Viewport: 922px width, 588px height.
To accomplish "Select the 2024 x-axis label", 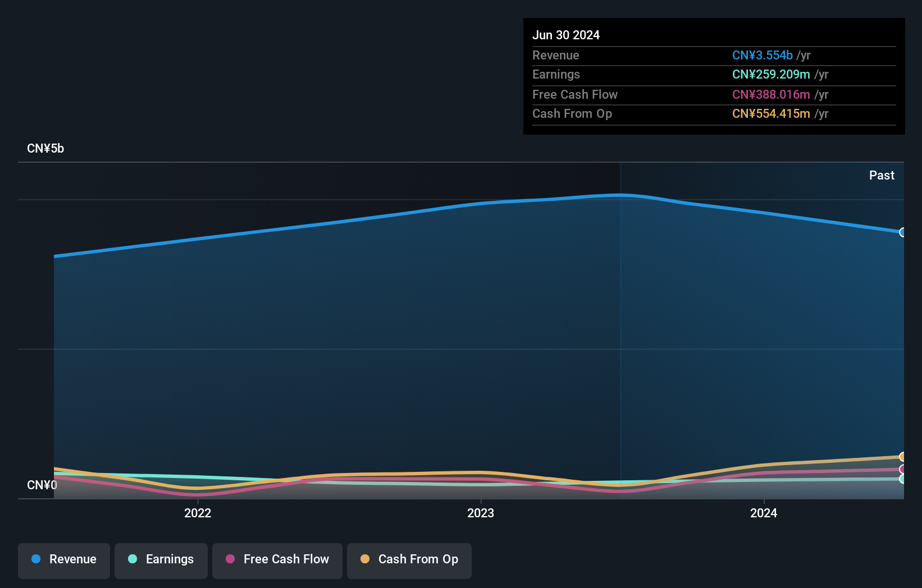I will click(x=764, y=513).
